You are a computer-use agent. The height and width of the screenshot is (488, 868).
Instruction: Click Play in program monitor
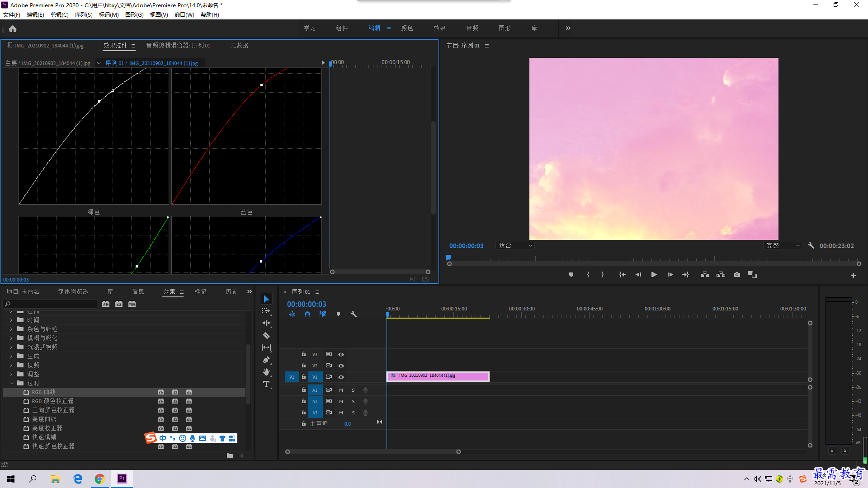pos(654,275)
